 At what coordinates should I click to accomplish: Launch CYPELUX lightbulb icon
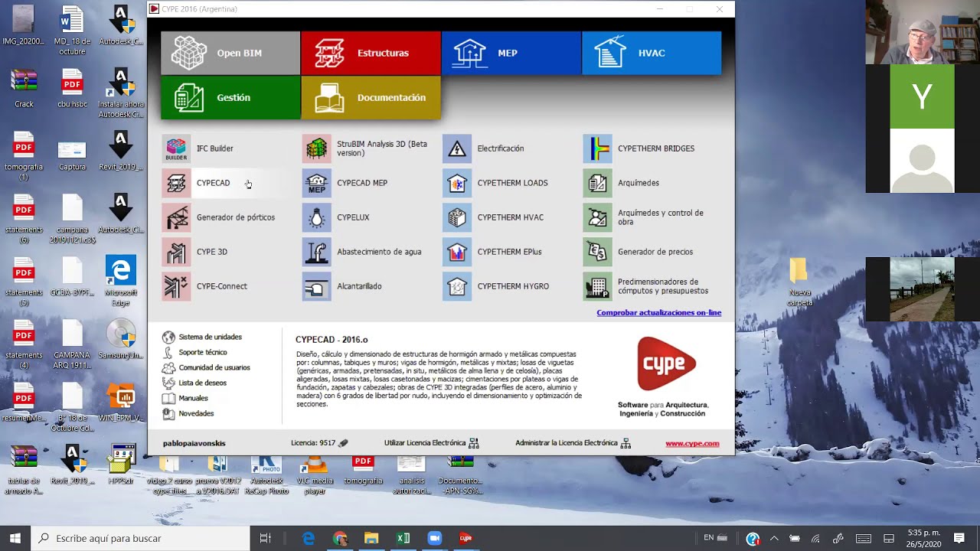(x=316, y=217)
